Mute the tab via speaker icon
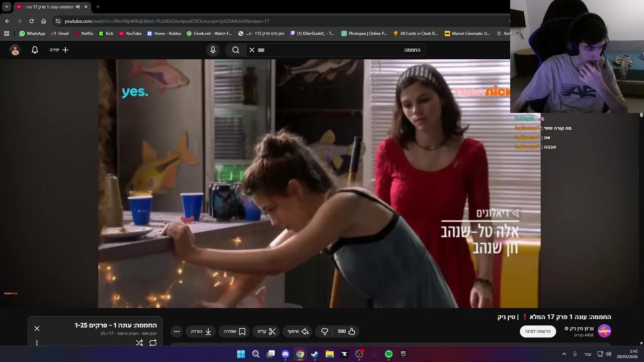 pos(77,7)
